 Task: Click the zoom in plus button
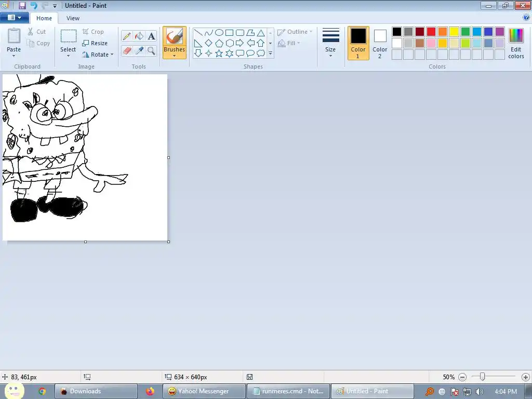click(526, 377)
